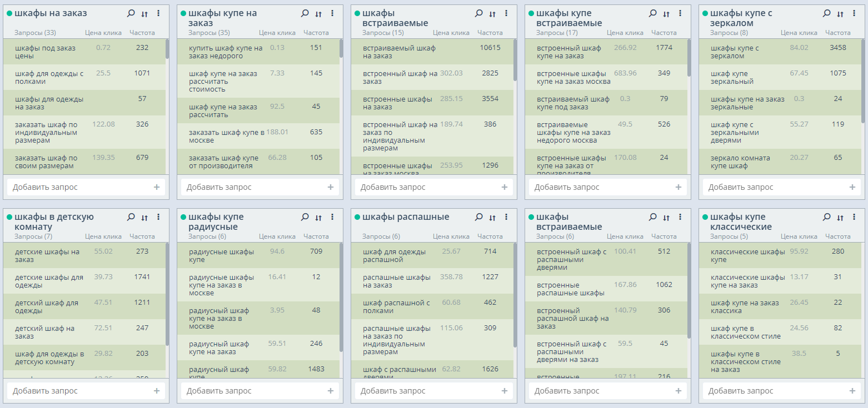The width and height of the screenshot is (868, 408).
Task: Click sort icon in "шкафы купе на заказ" card
Action: (x=318, y=14)
